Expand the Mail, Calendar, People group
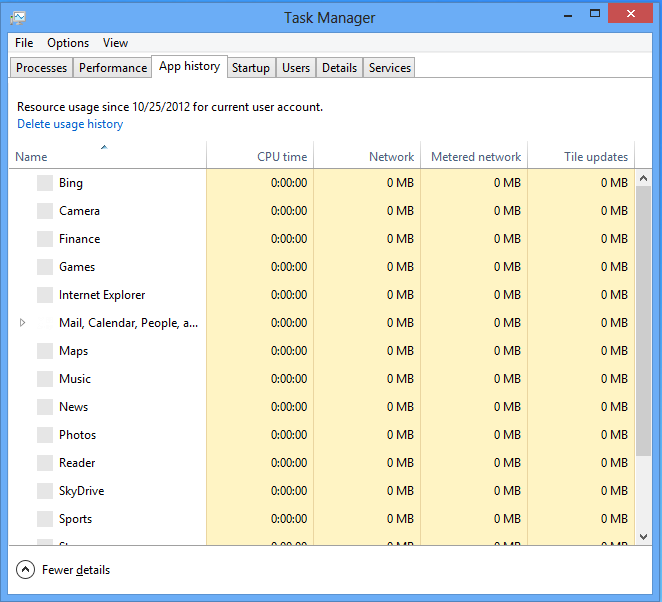The width and height of the screenshot is (662, 602). [22, 323]
